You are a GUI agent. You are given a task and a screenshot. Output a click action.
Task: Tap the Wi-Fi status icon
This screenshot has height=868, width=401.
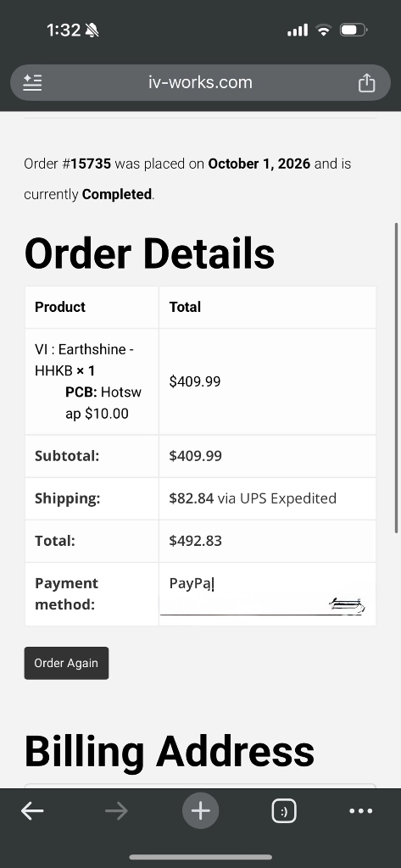pyautogui.click(x=323, y=30)
